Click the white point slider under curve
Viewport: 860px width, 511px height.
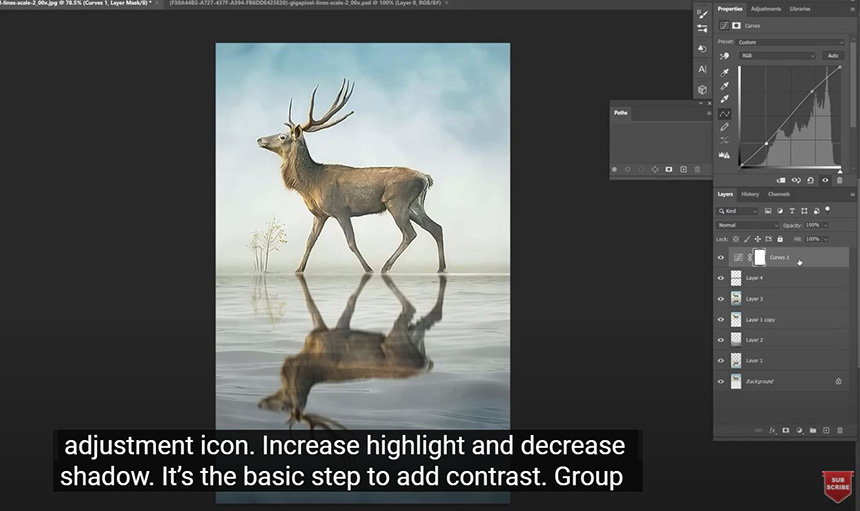pos(838,170)
